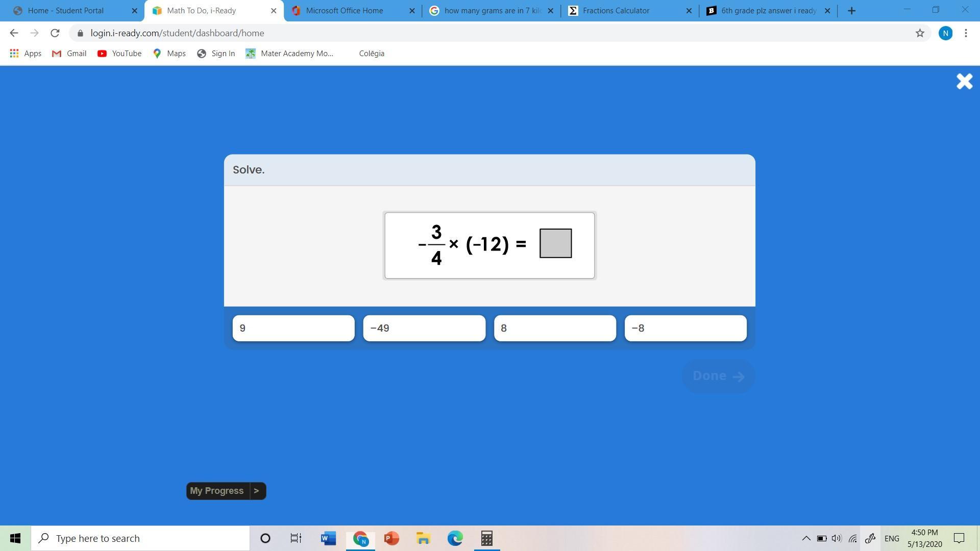Open the Apps grid in the bookmarks bar
The height and width of the screenshot is (551, 980).
pyautogui.click(x=26, y=54)
